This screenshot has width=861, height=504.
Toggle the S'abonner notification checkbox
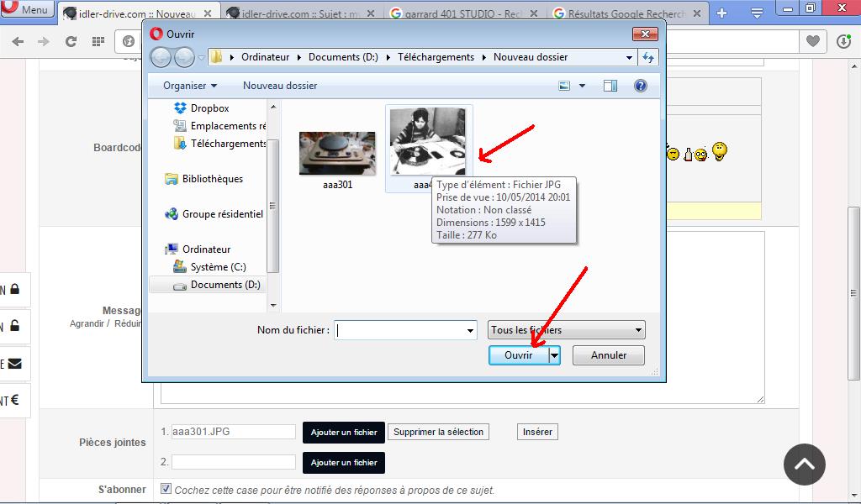(x=166, y=489)
